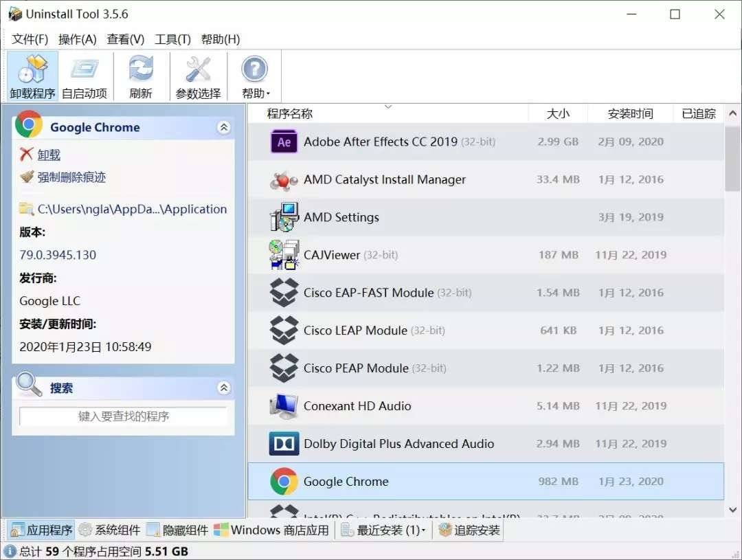Click the folder icon beside install path
Screen dimensions: 742x560
(27, 208)
